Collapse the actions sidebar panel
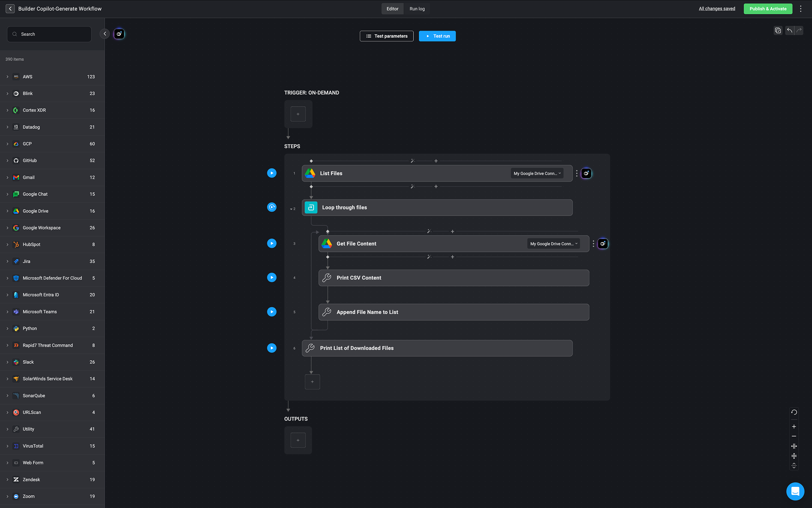Screen dimensions: 812x508 coord(105,34)
